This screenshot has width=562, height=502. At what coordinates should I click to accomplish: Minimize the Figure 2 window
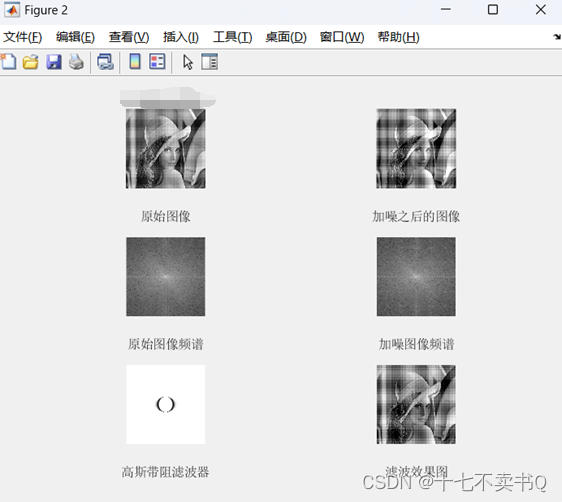click(446, 10)
